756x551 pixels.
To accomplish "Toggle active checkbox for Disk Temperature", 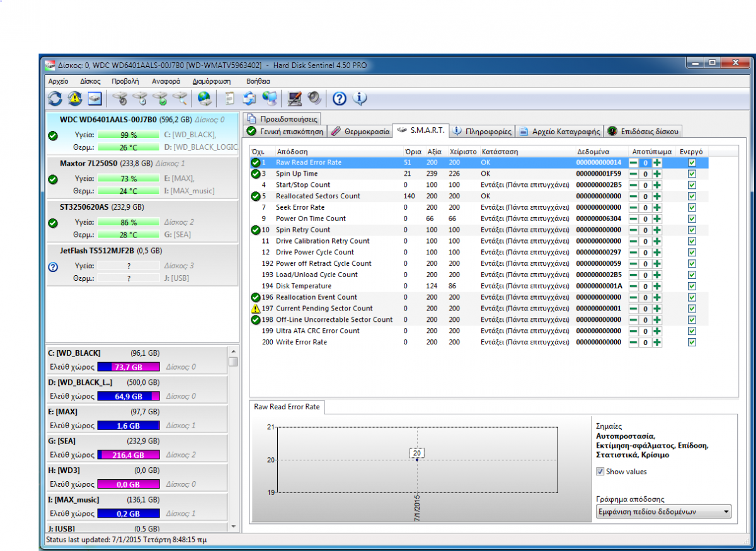I will tap(692, 286).
